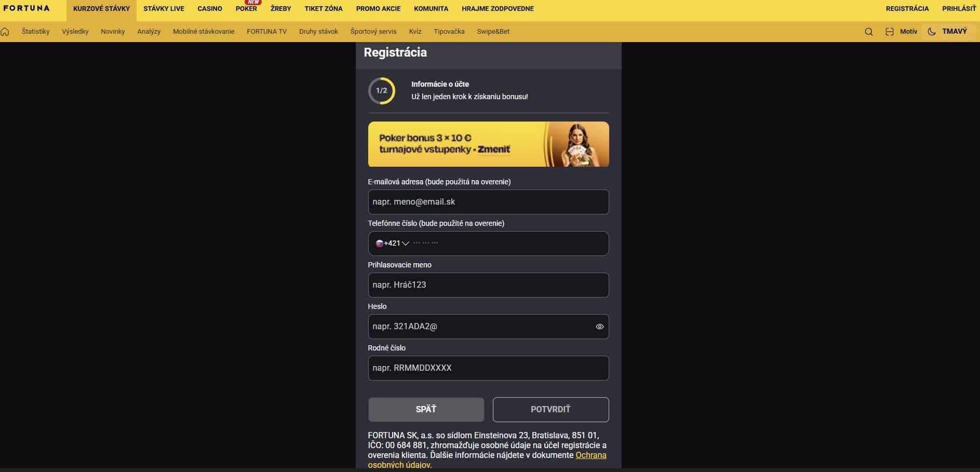Screen dimensions: 980x472
Task: Click the REGISTRÁCIA link in the header
Action: [907, 9]
